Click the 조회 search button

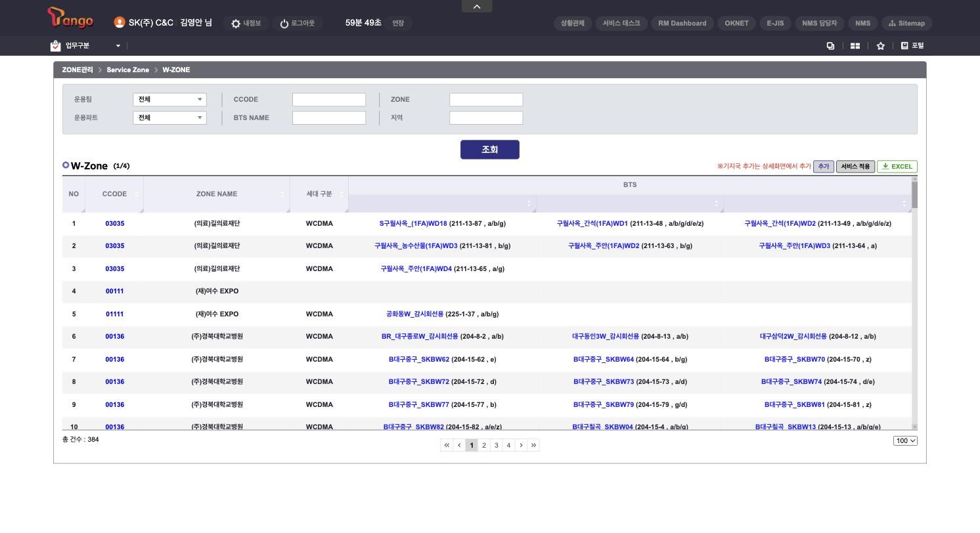coord(490,150)
